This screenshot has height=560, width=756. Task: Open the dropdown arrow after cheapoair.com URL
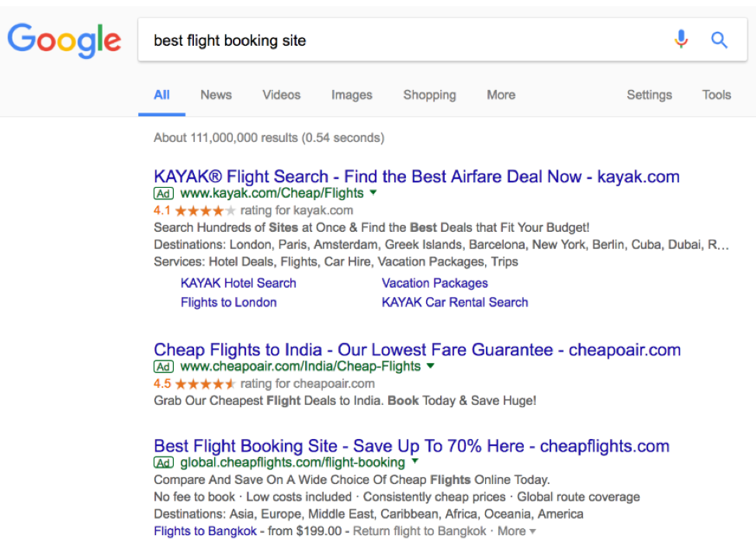(x=431, y=366)
